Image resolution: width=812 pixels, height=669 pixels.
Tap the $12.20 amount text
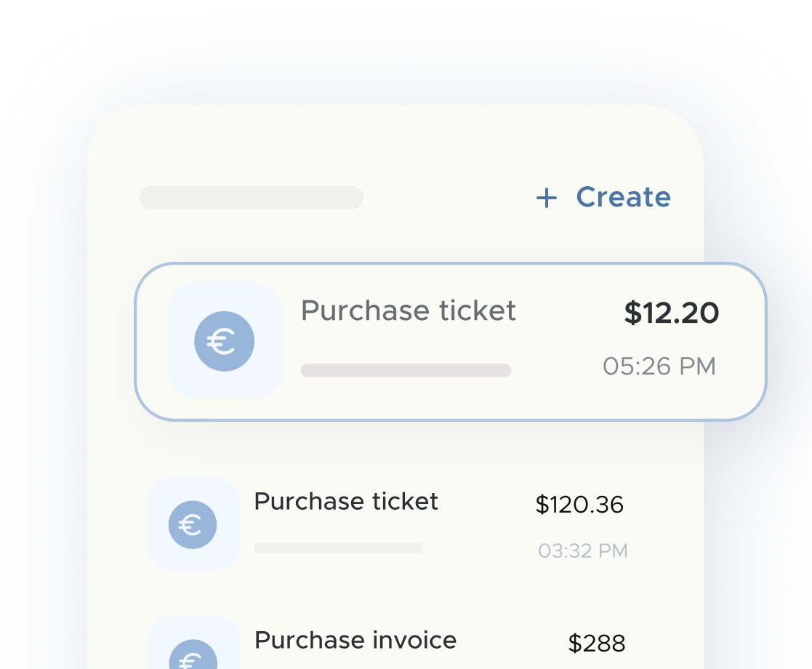(x=671, y=313)
